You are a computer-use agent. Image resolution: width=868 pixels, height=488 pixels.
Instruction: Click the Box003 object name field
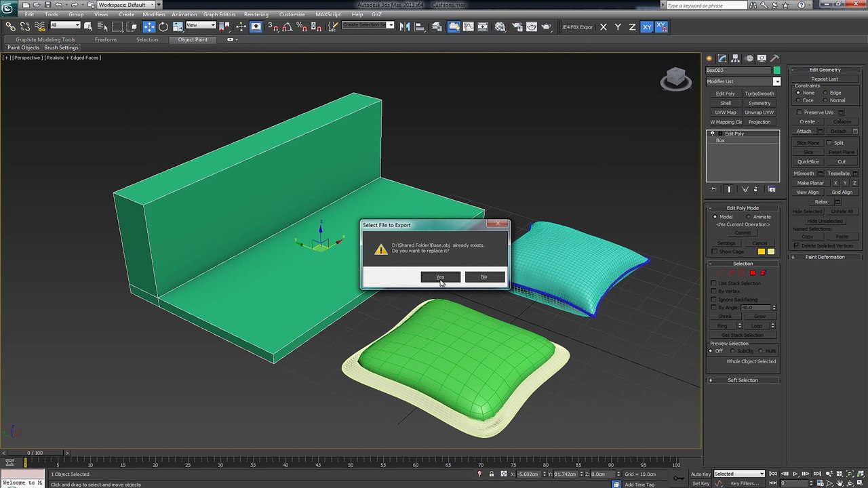738,70
